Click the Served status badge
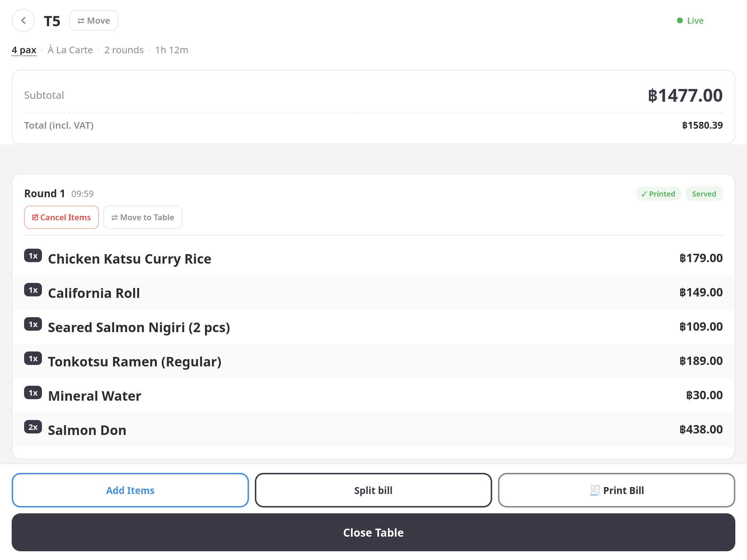Viewport: 747px width, 560px height. coord(704,194)
